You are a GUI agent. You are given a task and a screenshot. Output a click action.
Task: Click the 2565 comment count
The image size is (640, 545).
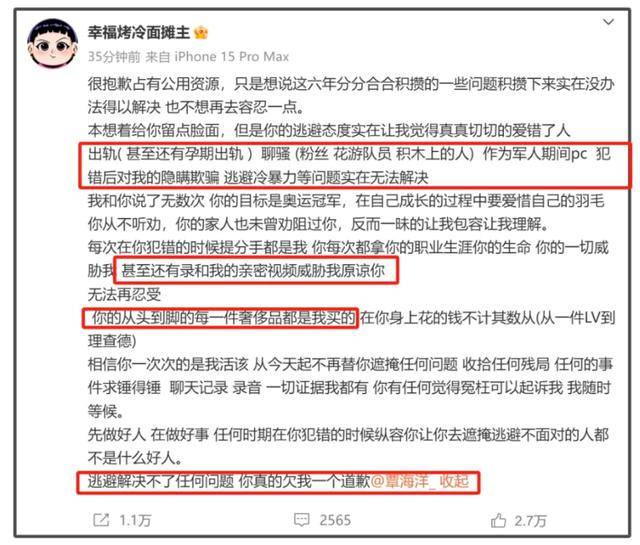335,520
